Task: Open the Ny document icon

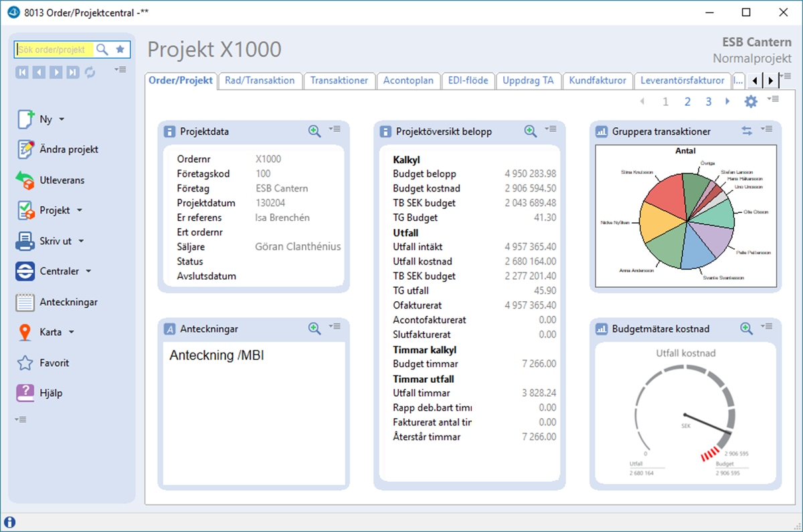Action: (x=25, y=119)
